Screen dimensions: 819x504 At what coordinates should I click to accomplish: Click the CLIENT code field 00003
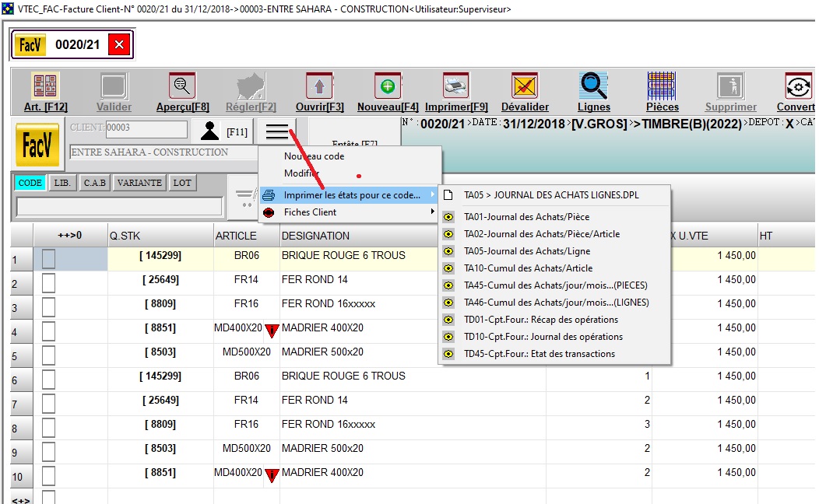(146, 129)
